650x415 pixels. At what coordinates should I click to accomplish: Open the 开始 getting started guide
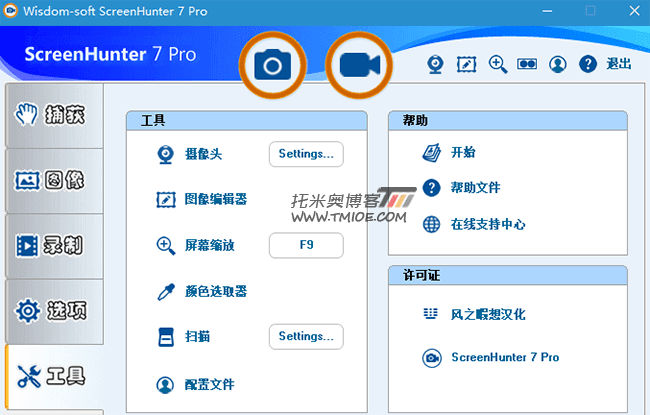[x=463, y=153]
